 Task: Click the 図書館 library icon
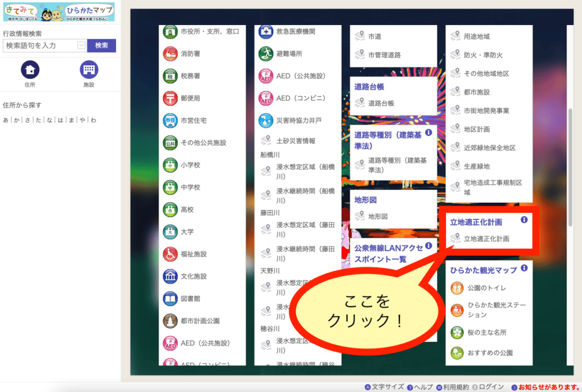coord(170,298)
